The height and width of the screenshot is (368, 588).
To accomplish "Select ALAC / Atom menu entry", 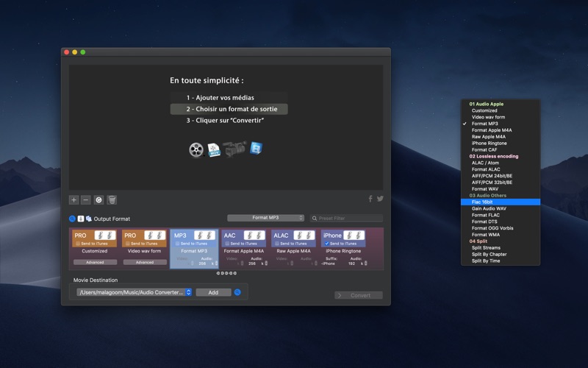I will pos(501,163).
